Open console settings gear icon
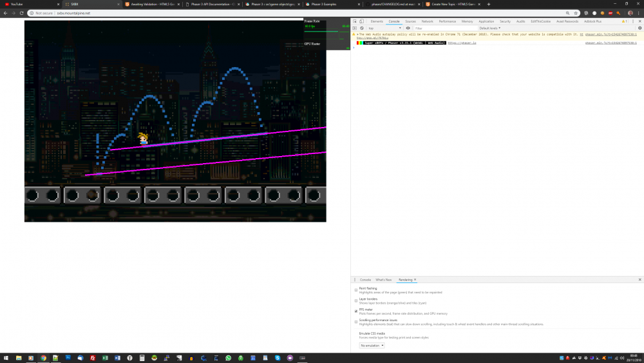 tap(639, 28)
